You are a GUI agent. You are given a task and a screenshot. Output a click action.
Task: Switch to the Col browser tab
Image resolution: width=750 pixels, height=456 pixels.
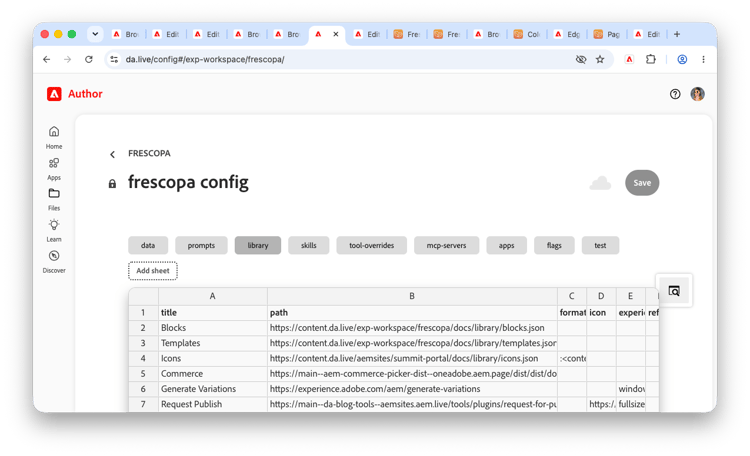coord(527,34)
